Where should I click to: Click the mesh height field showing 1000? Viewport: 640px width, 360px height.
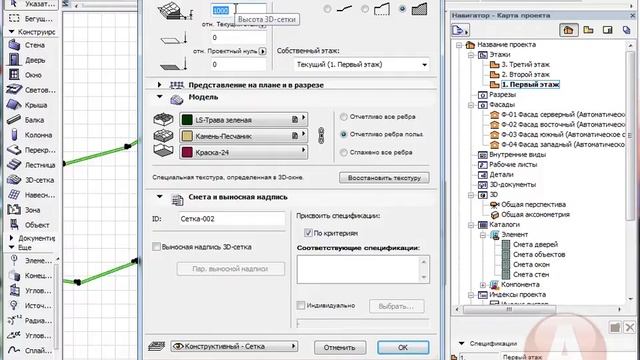(238, 10)
